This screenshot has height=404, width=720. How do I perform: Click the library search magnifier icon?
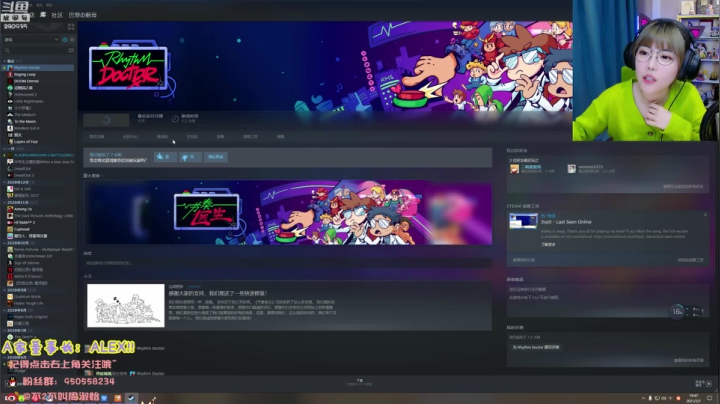point(7,50)
